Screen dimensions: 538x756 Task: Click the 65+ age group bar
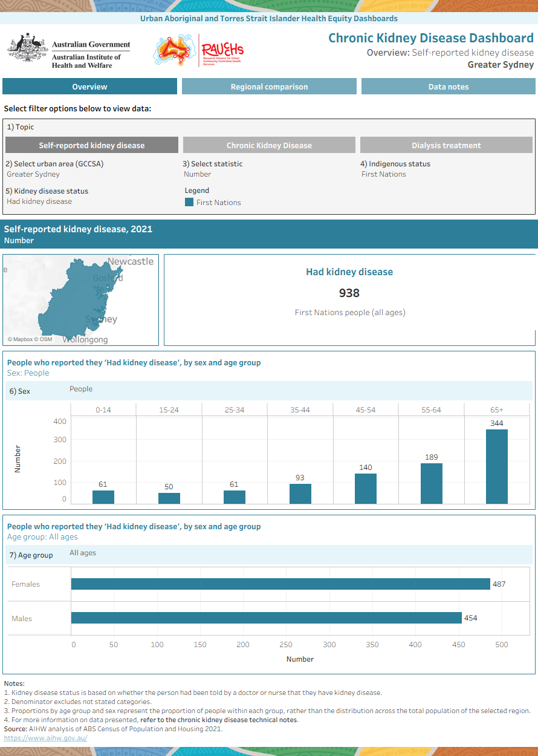pyautogui.click(x=497, y=467)
